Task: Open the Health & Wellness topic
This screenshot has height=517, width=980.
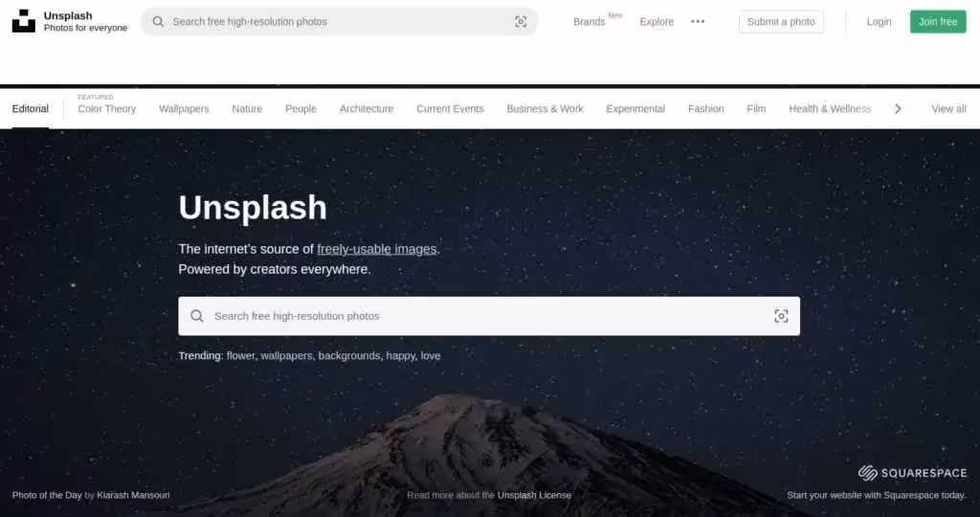Action: point(830,109)
